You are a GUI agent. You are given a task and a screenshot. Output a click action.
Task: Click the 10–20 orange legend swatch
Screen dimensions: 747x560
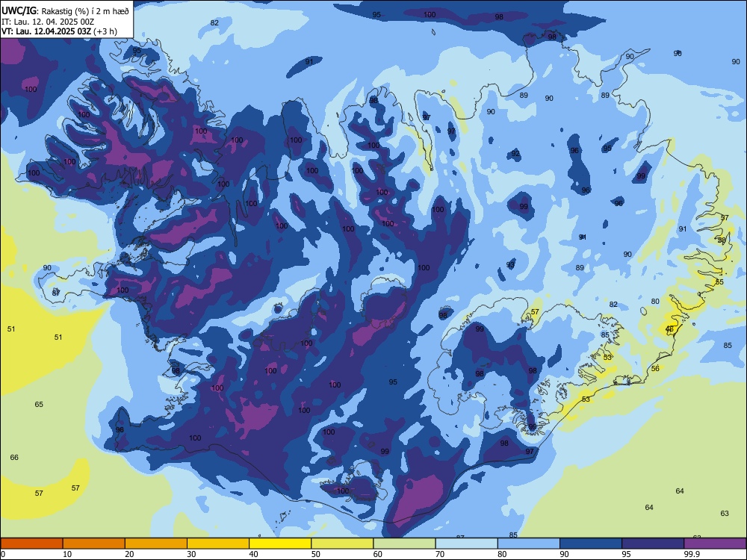pos(94,544)
